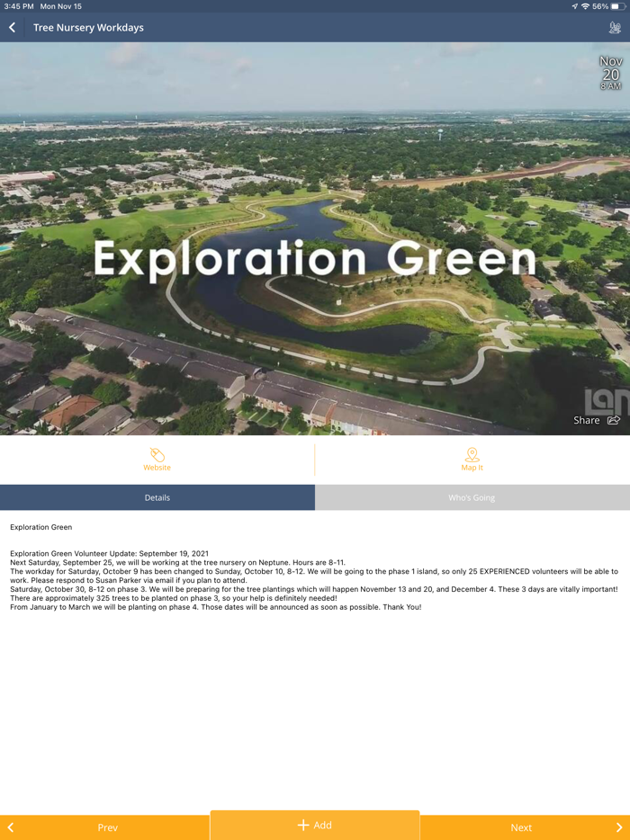The height and width of the screenshot is (840, 630).
Task: Tap the back arrow in header
Action: click(x=12, y=27)
